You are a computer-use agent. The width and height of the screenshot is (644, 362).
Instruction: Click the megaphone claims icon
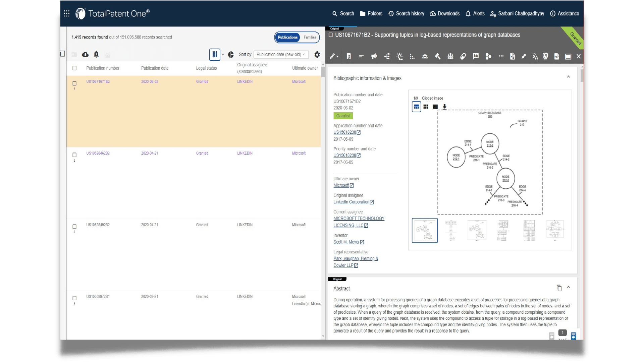click(374, 56)
